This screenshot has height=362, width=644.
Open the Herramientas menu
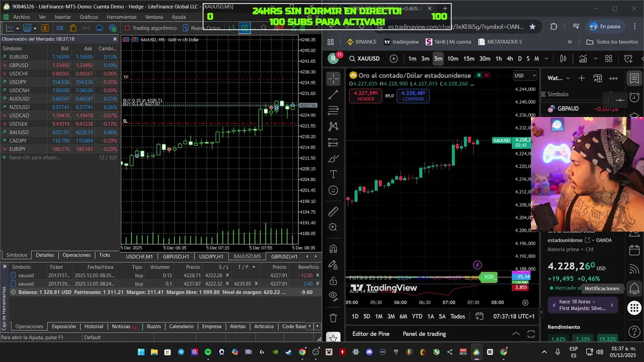(x=121, y=17)
